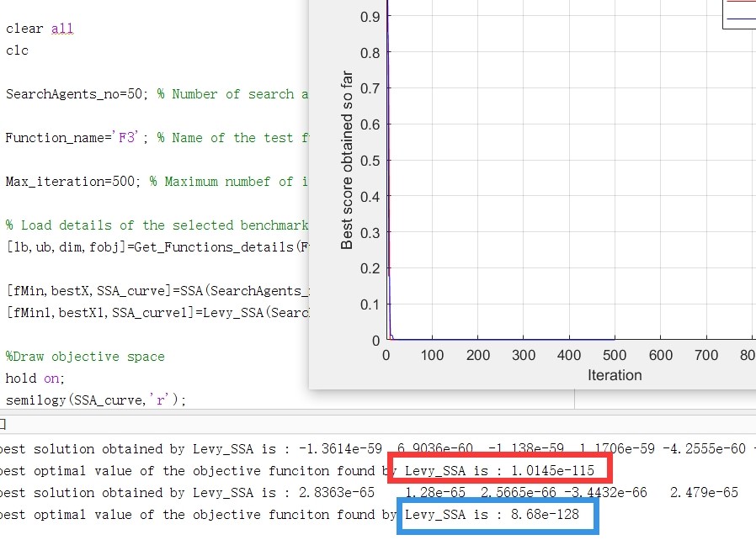Place cursor on the 'clc' line

click(17, 50)
